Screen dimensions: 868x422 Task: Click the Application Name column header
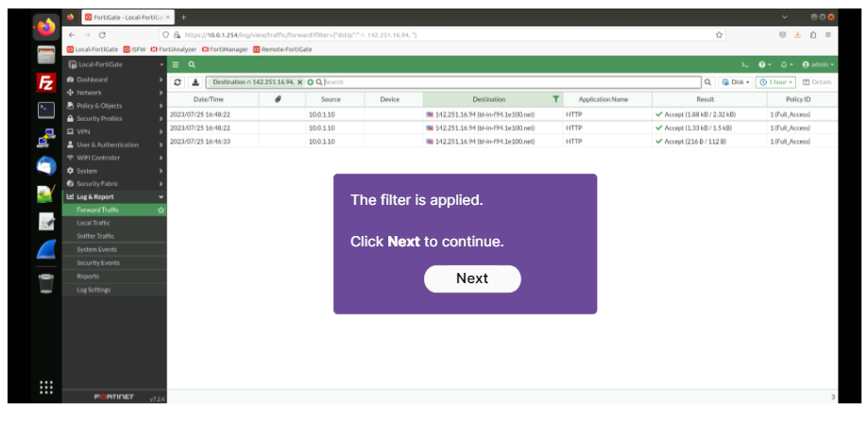click(x=604, y=99)
